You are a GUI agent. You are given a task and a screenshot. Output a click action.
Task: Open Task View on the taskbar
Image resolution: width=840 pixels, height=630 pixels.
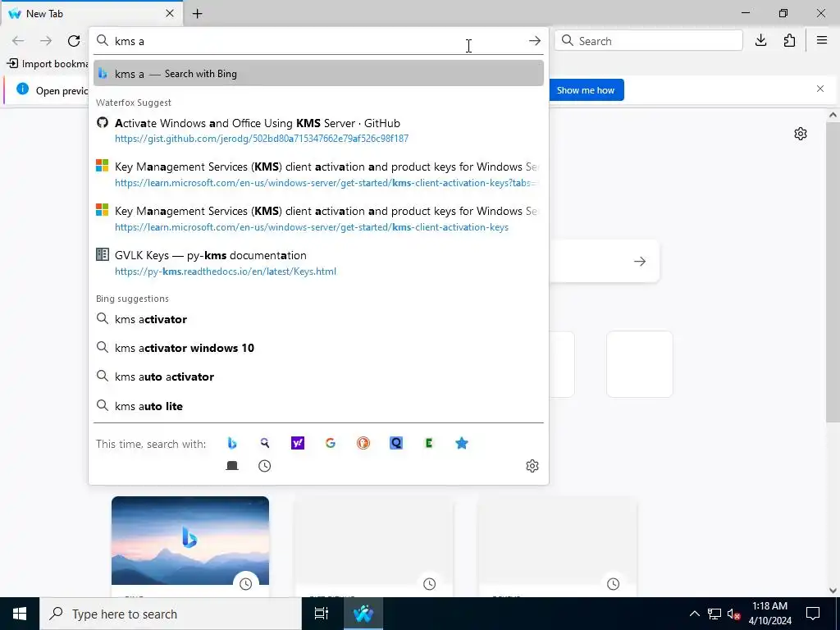point(322,614)
